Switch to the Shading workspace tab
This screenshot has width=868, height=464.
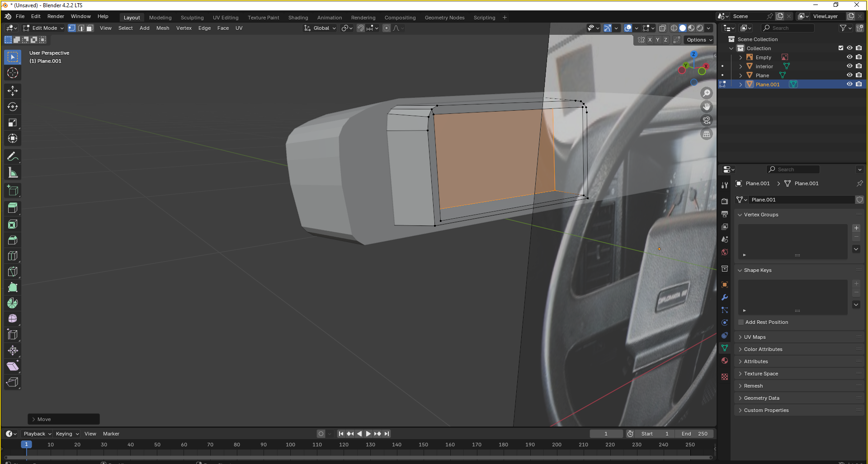pyautogui.click(x=298, y=18)
